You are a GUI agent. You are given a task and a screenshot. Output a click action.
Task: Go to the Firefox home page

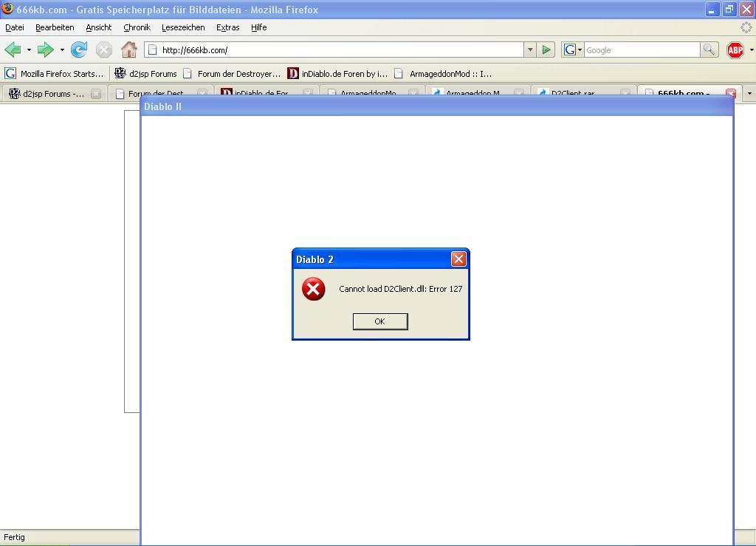128,50
